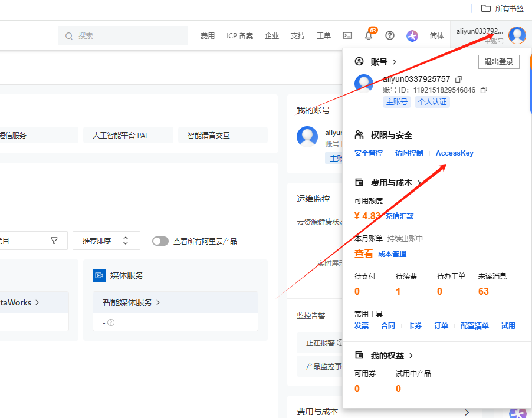Launch the purple AI assistant icon
Viewport: 532px width, 418px height.
[412, 35]
